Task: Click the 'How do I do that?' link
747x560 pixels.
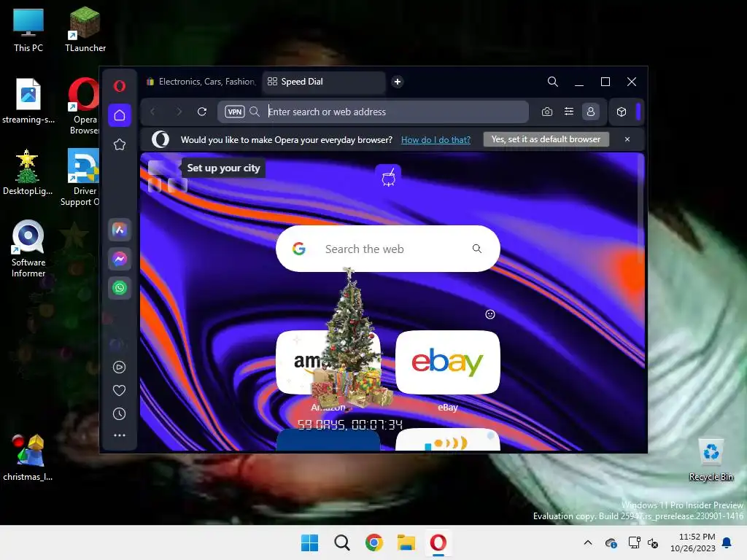Action: pos(436,139)
